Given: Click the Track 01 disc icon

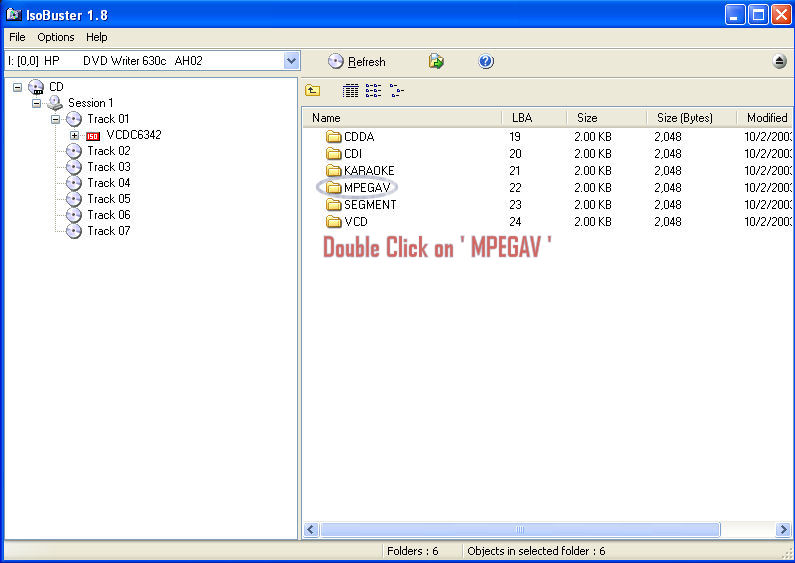Looking at the screenshot, I should point(74,119).
